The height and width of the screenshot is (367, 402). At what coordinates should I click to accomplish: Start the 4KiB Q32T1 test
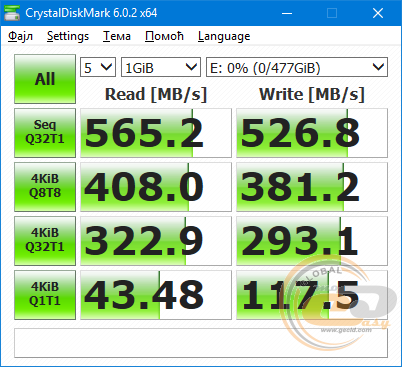(45, 241)
